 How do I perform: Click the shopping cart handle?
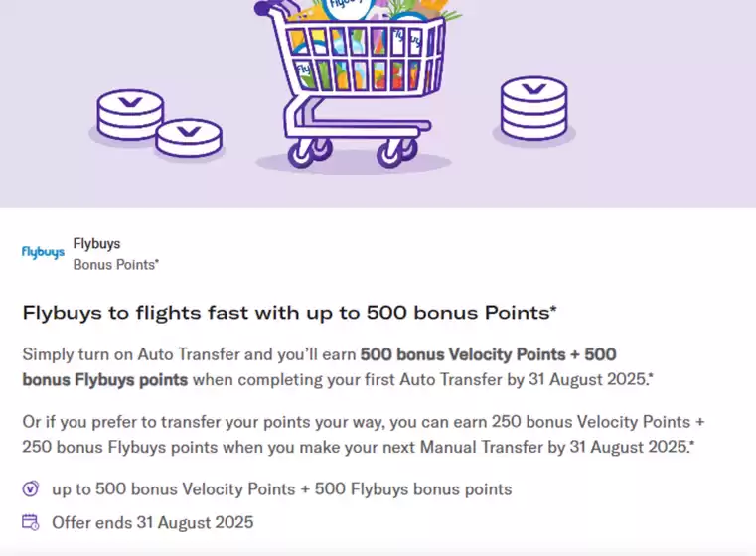[x=275, y=7]
